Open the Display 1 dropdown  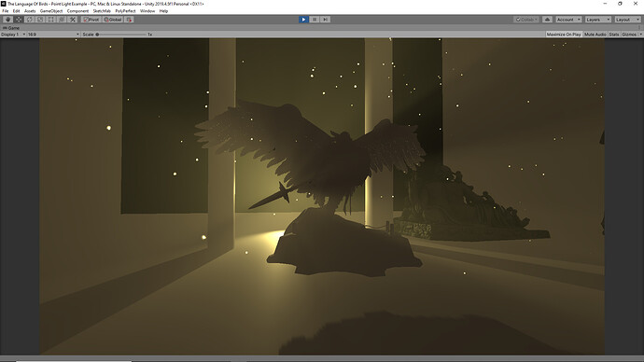click(x=13, y=35)
